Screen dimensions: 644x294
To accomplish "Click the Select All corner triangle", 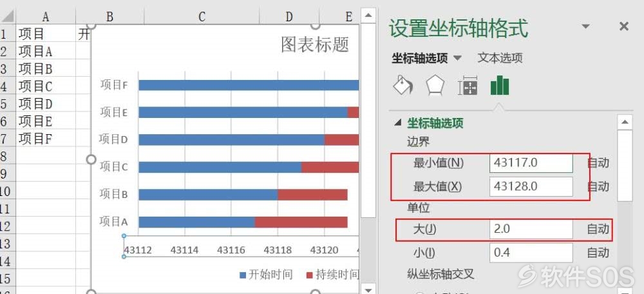I will coord(8,17).
